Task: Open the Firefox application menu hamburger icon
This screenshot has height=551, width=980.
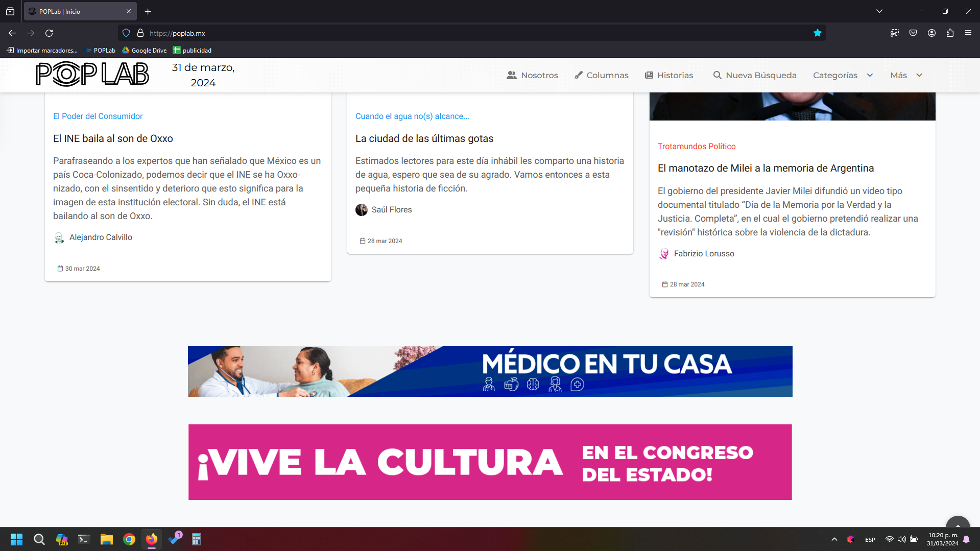Action: coord(968,33)
